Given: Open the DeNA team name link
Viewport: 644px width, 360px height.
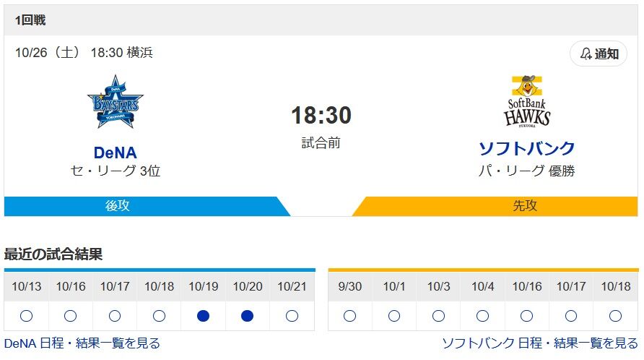Looking at the screenshot, I should tap(116, 153).
